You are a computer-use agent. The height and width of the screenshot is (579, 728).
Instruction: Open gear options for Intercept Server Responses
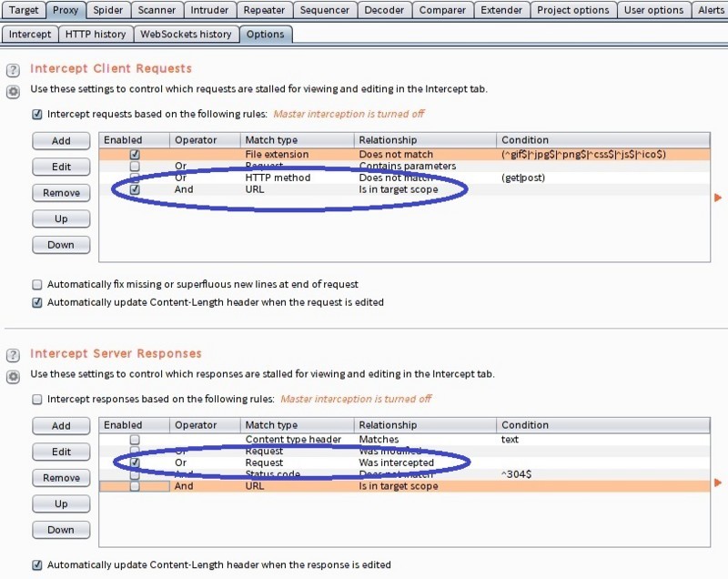13,377
